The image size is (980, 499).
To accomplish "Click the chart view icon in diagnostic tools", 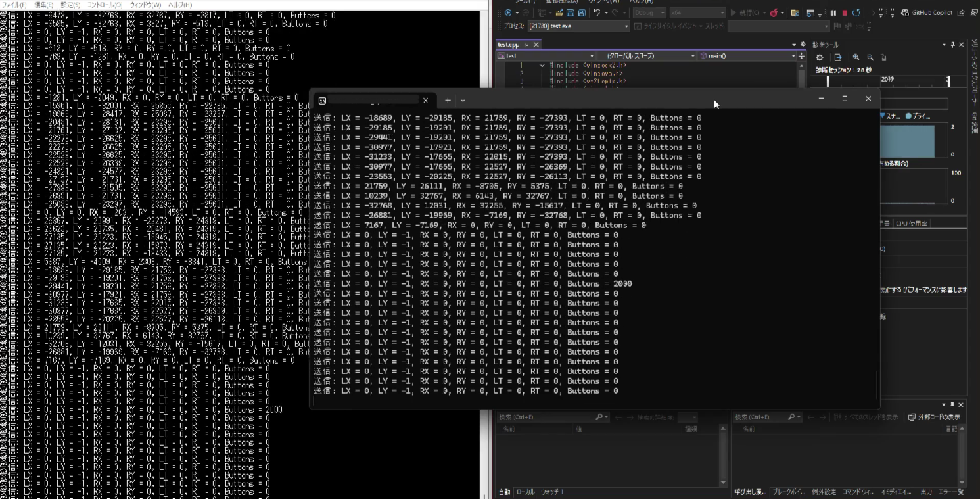I will pos(884,58).
